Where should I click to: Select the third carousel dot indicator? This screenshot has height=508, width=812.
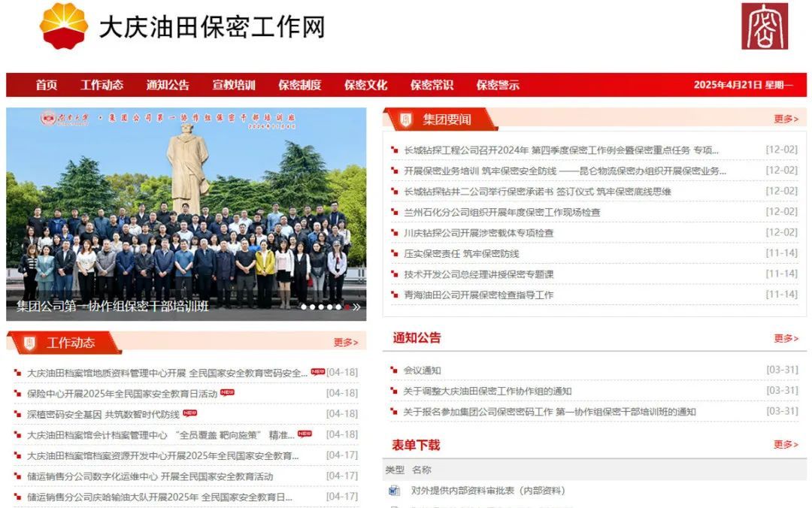pyautogui.click(x=321, y=307)
